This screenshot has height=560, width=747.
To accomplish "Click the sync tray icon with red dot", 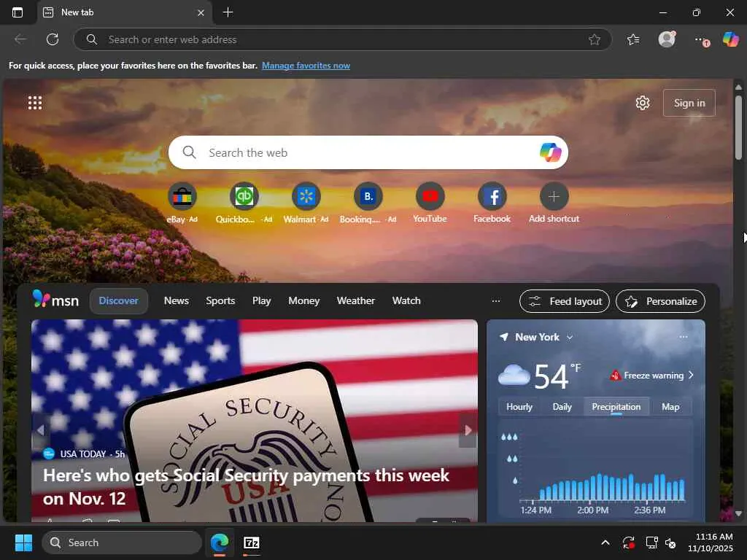I will (x=628, y=542).
